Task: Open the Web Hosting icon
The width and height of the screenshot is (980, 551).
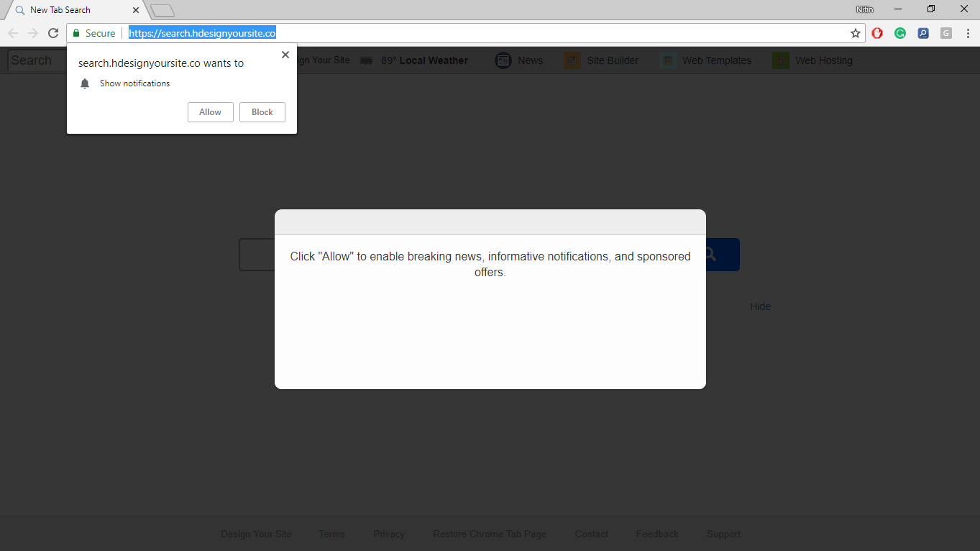Action: (x=779, y=60)
